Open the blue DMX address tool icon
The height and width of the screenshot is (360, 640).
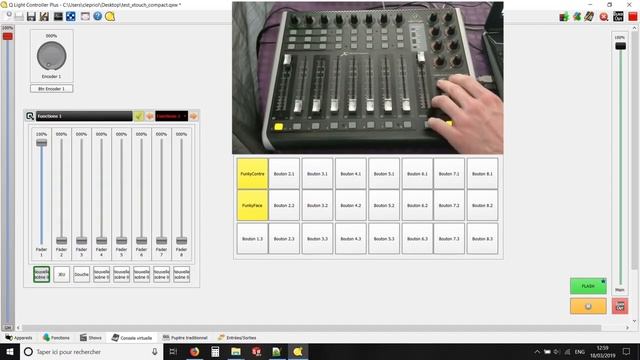[x=71, y=16]
